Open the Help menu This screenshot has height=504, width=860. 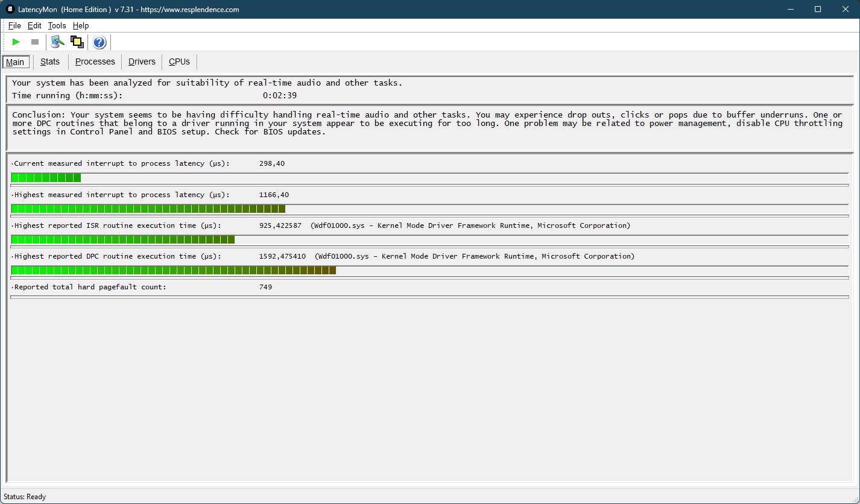click(81, 25)
